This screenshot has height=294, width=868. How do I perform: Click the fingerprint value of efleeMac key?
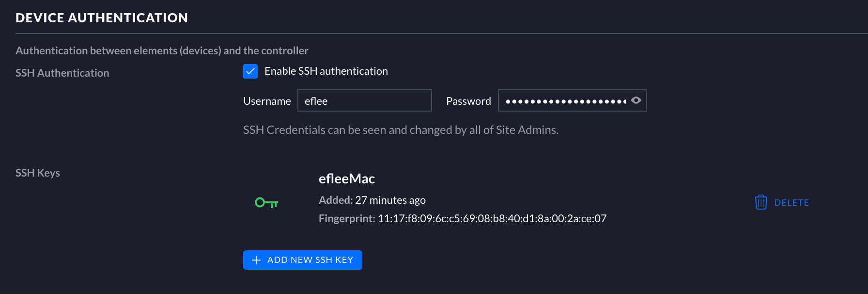492,218
